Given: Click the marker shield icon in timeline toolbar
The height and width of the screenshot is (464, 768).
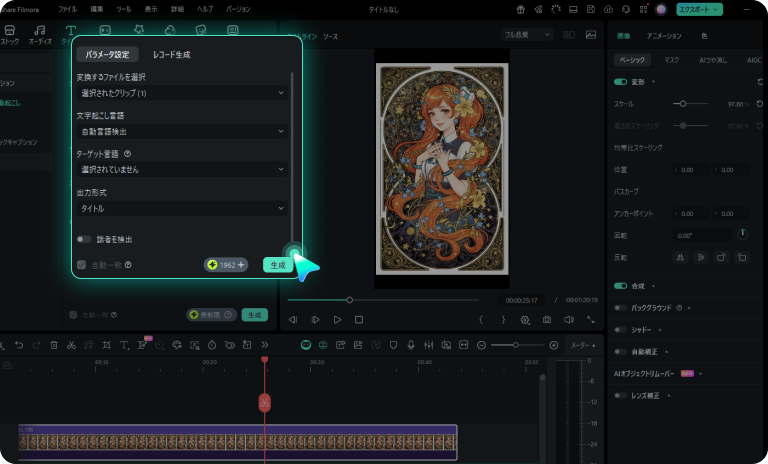Looking at the screenshot, I should pyautogui.click(x=393, y=345).
